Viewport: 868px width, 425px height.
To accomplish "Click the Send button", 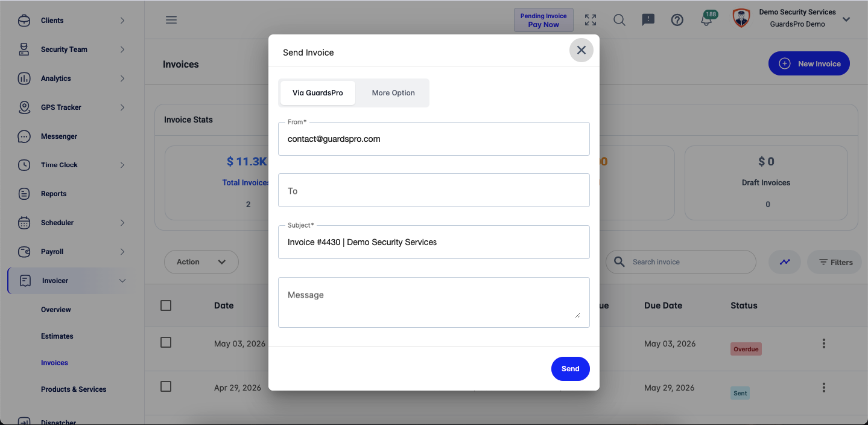I will pyautogui.click(x=571, y=369).
